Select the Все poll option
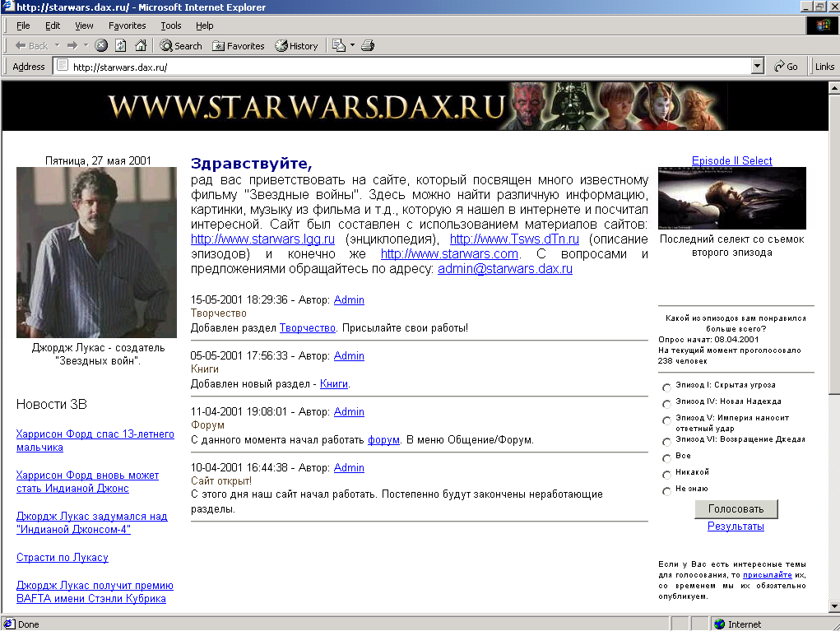 coord(666,458)
